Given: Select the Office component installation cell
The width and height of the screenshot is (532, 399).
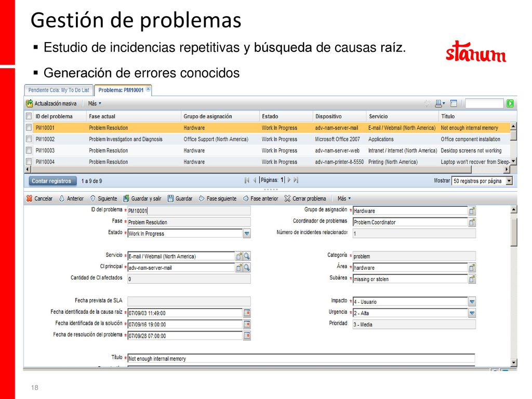Looking at the screenshot, I should 470,139.
